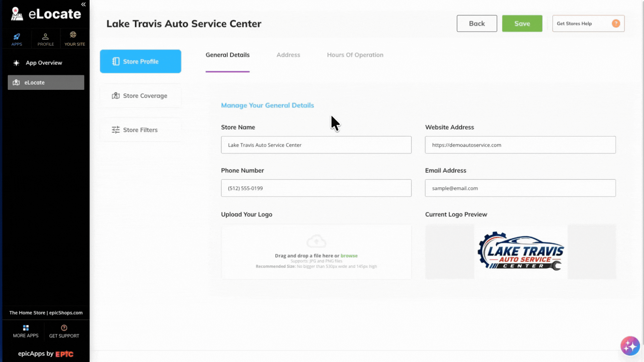This screenshot has height=362, width=644.
Task: Click the Upload Your Logo label
Action: [247, 215]
